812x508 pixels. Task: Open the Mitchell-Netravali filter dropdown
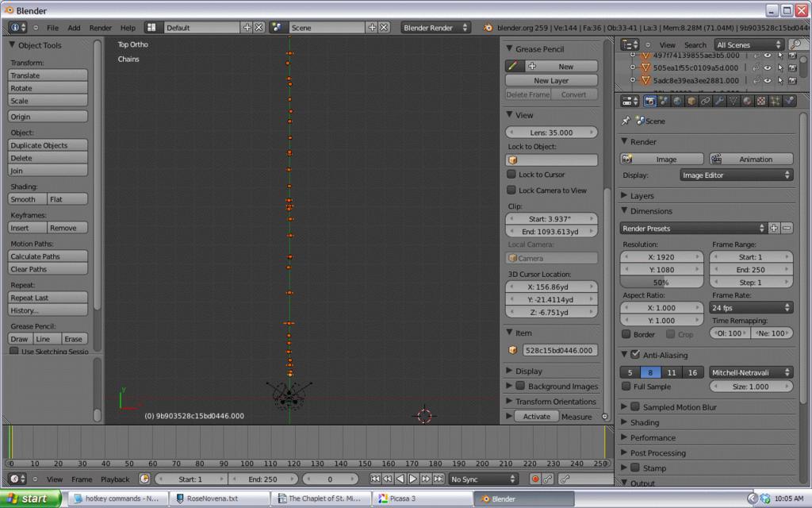pos(751,373)
